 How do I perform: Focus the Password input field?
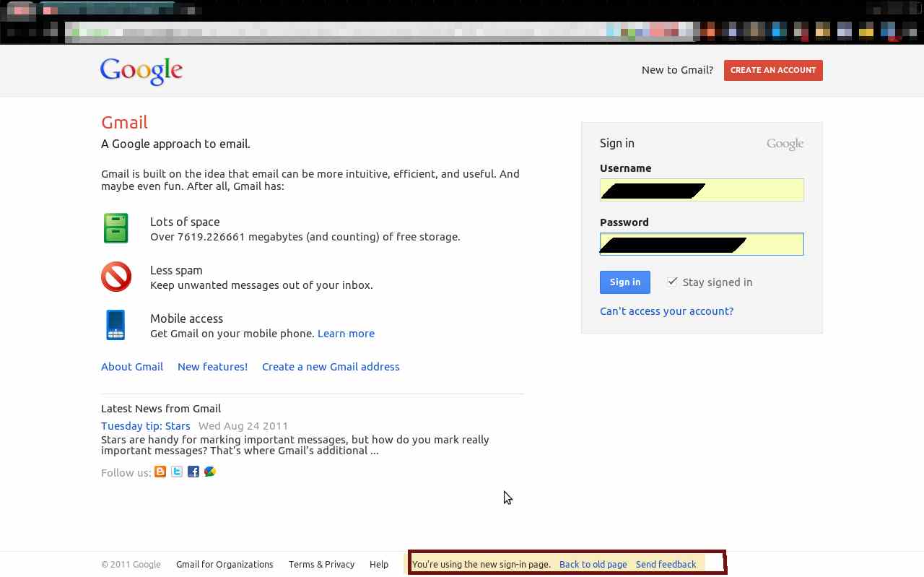tap(702, 244)
